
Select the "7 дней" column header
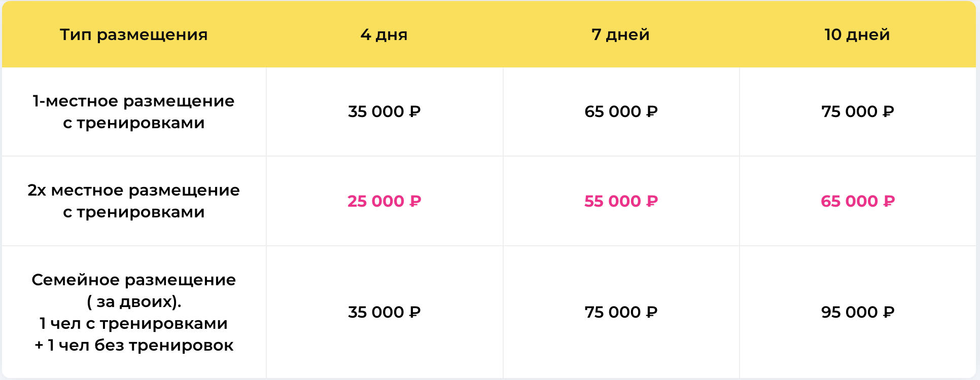[620, 34]
